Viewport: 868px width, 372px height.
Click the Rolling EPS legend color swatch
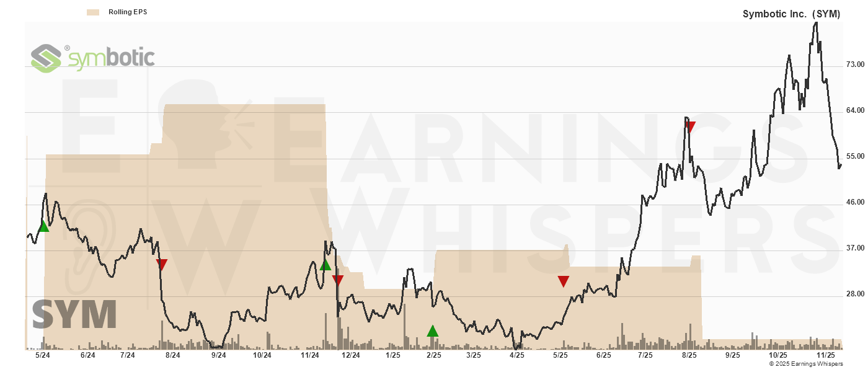tap(93, 12)
